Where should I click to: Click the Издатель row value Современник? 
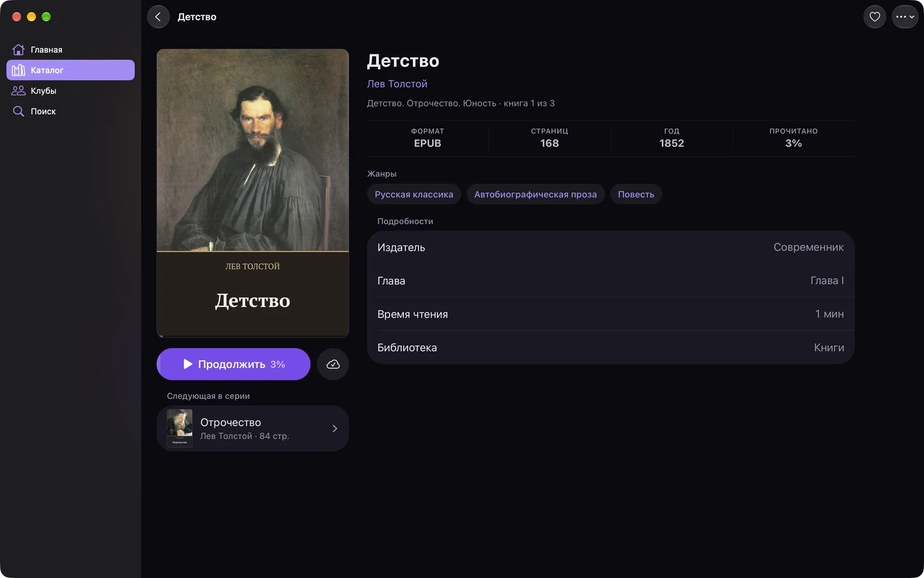808,248
